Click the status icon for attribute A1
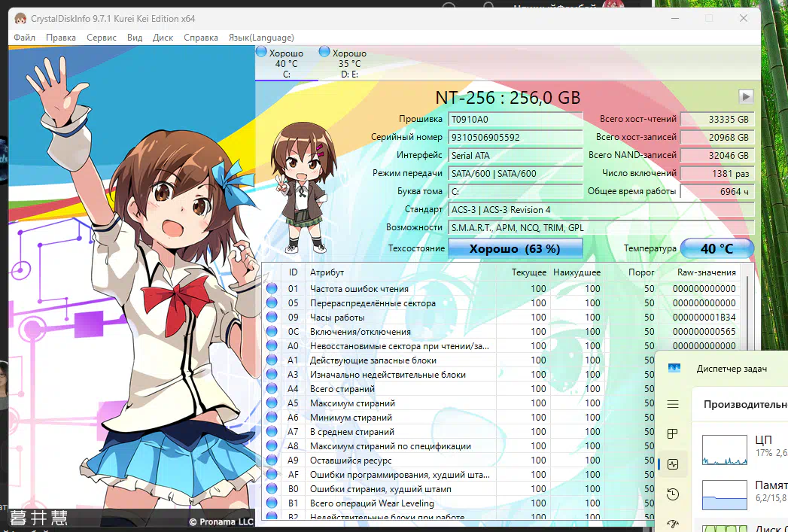The image size is (788, 532). coord(272,360)
